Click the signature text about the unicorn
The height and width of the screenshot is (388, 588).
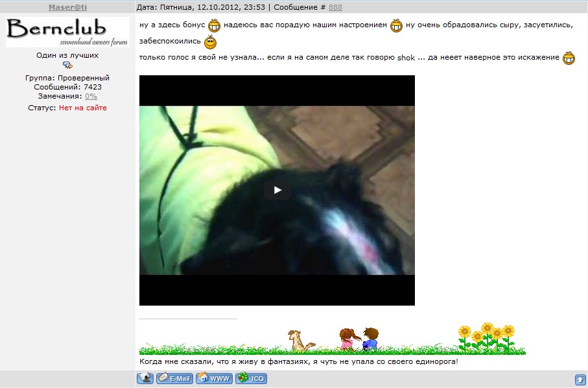tap(298, 362)
